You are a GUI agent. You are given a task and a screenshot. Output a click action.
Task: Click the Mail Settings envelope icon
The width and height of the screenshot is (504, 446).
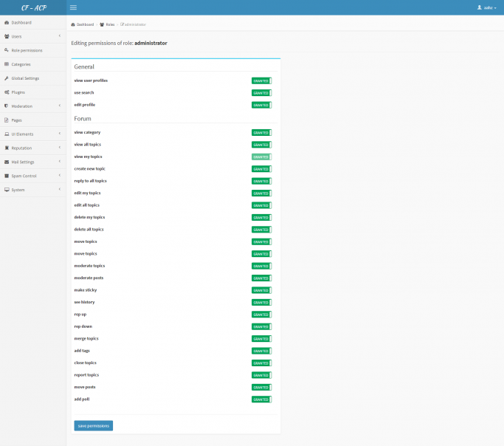[7, 162]
